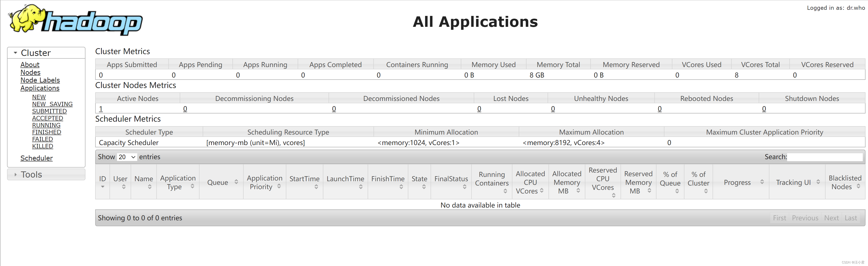
Task: Click the Active Nodes count link
Action: pos(101,109)
